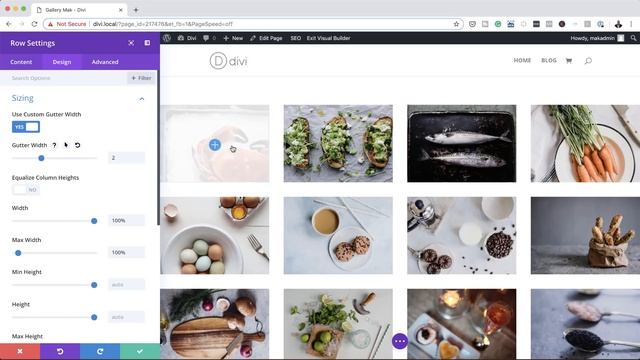The height and width of the screenshot is (360, 640).
Task: Select the carrots gallery image
Action: pyautogui.click(x=585, y=144)
